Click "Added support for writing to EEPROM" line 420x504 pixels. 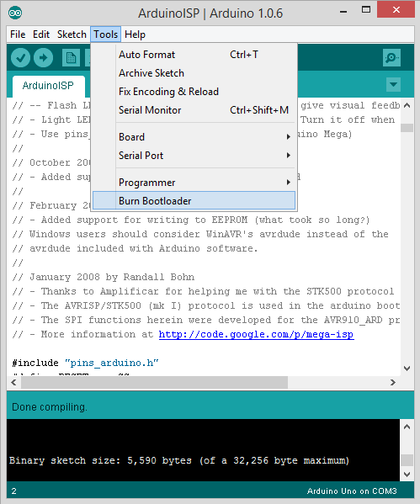(x=191, y=220)
